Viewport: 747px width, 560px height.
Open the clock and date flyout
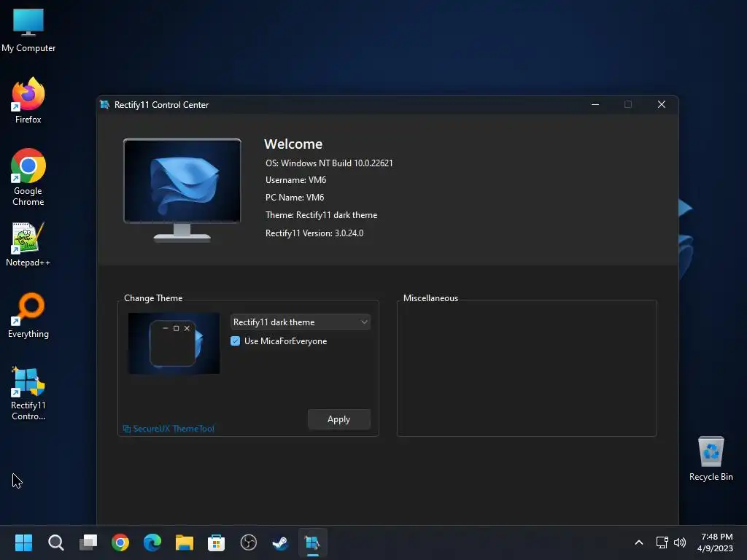(715, 542)
